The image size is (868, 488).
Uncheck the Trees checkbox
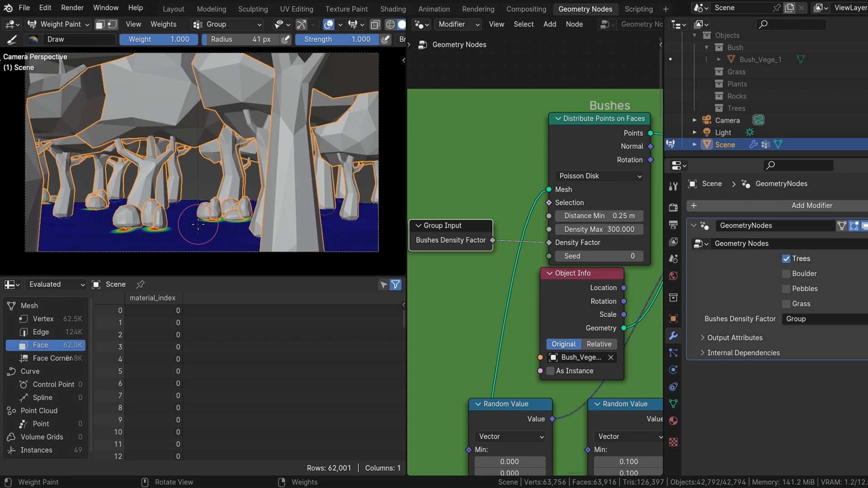point(786,259)
